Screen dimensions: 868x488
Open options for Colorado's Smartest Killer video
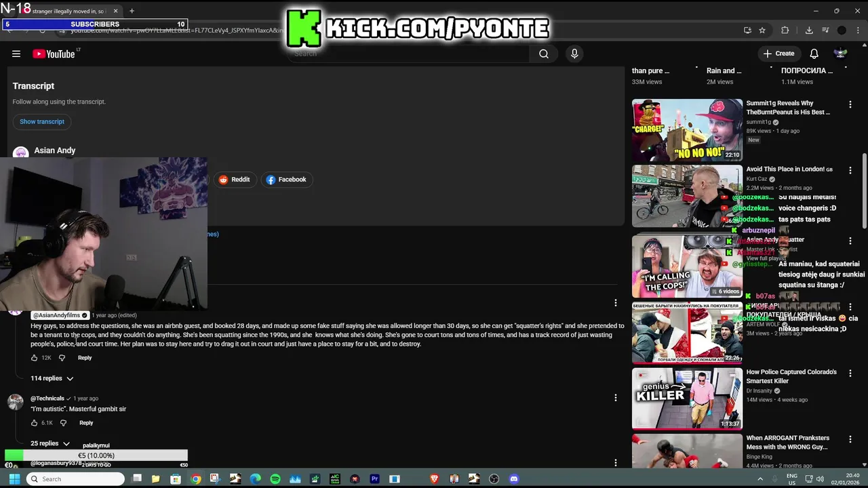click(850, 373)
